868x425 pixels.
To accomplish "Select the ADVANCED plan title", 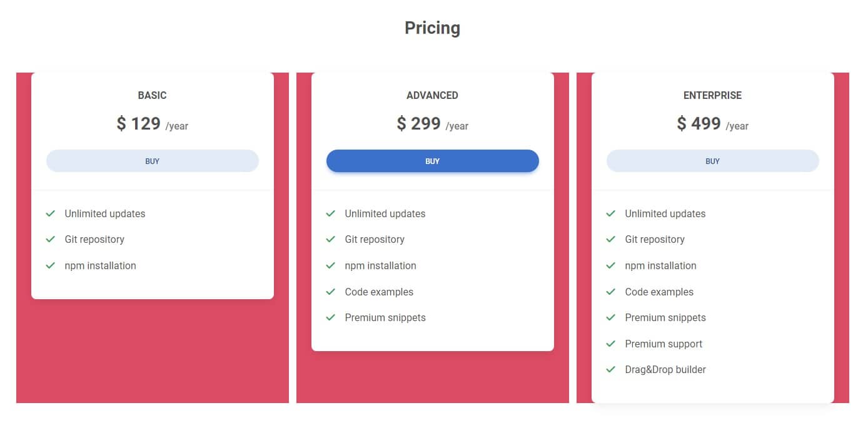I will pyautogui.click(x=432, y=95).
